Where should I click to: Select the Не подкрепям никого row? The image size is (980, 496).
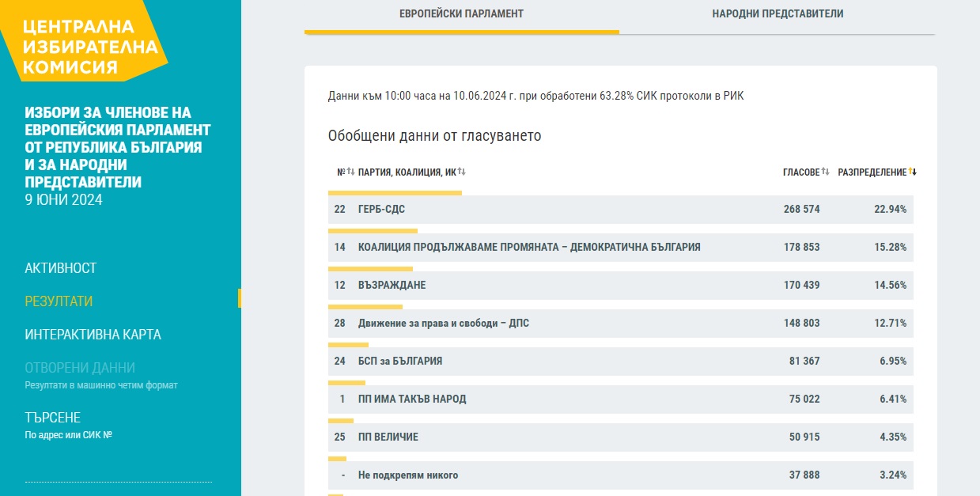[621, 475]
